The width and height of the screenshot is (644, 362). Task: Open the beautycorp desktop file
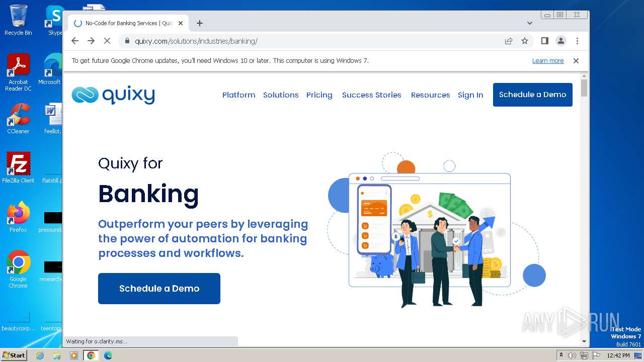[18, 321]
